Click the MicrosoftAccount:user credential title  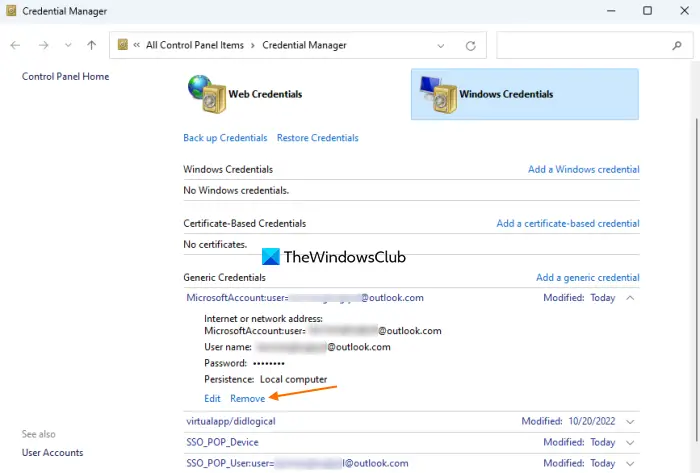[x=305, y=298]
